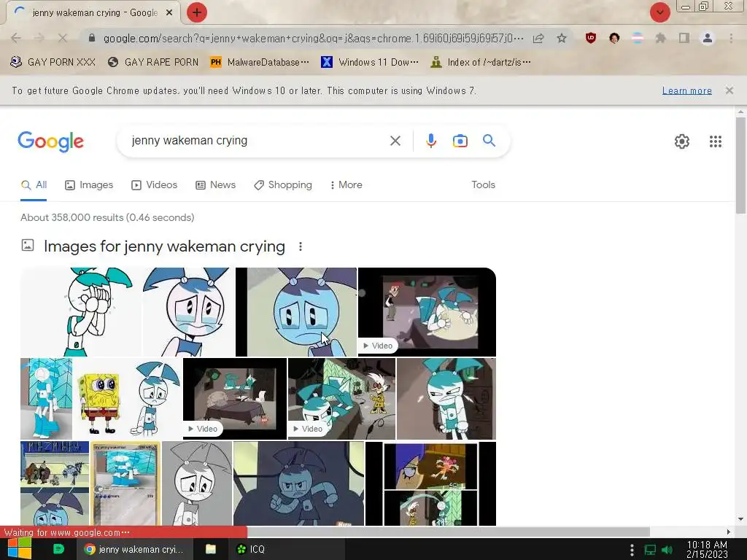Start voice search with the microphone
The height and width of the screenshot is (560, 747).
[x=430, y=141]
